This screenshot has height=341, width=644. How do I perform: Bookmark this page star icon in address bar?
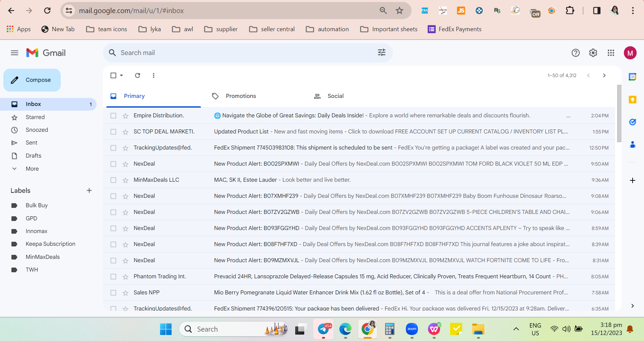point(399,11)
